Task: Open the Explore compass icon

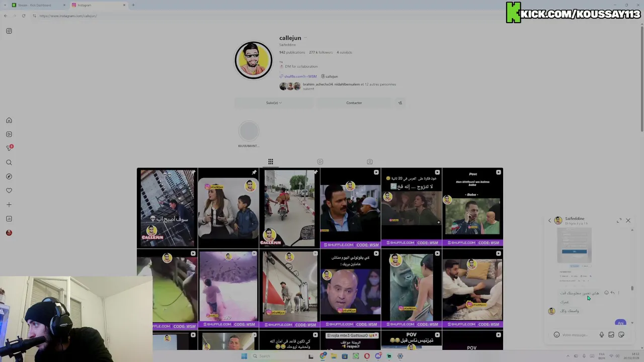Action: [x=9, y=176]
